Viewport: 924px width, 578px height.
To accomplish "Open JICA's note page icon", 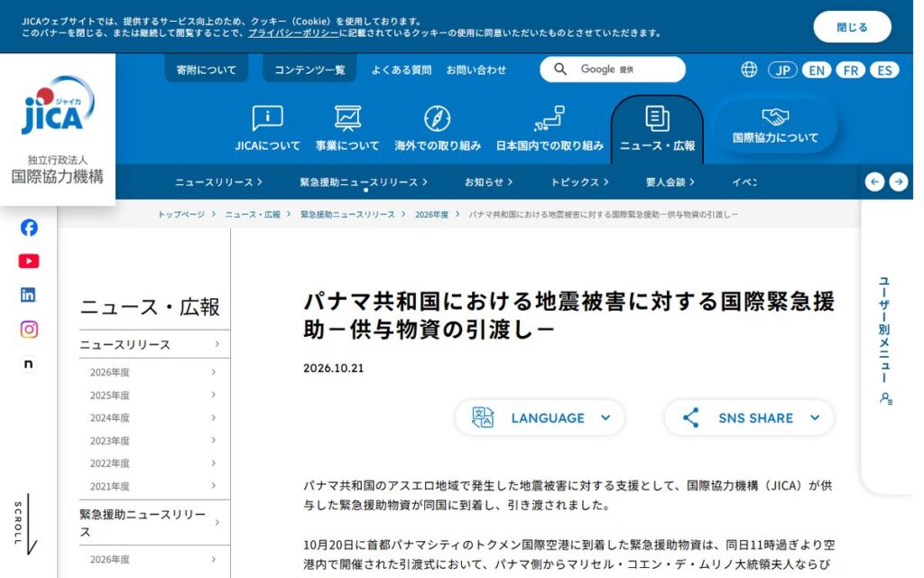I will pyautogui.click(x=28, y=364).
